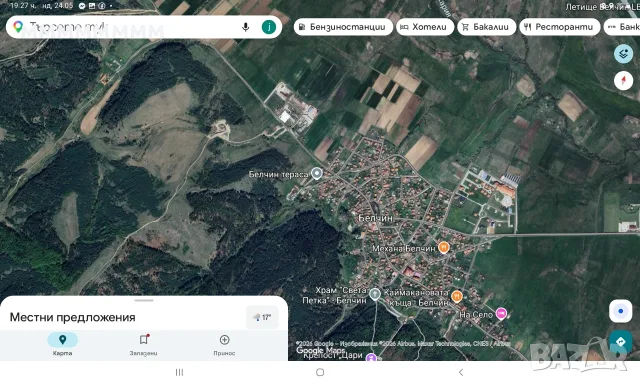
Task: Open the Принос tab
Action: (x=224, y=344)
